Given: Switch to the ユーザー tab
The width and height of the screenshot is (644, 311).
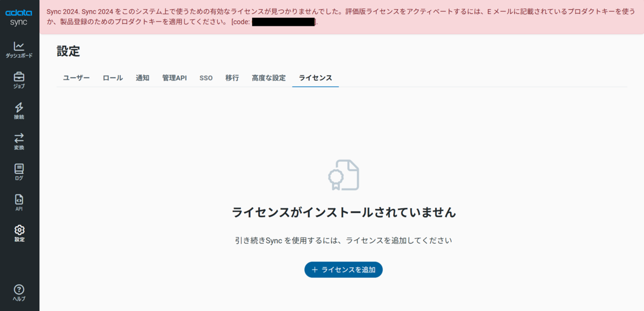Looking at the screenshot, I should click(x=76, y=78).
